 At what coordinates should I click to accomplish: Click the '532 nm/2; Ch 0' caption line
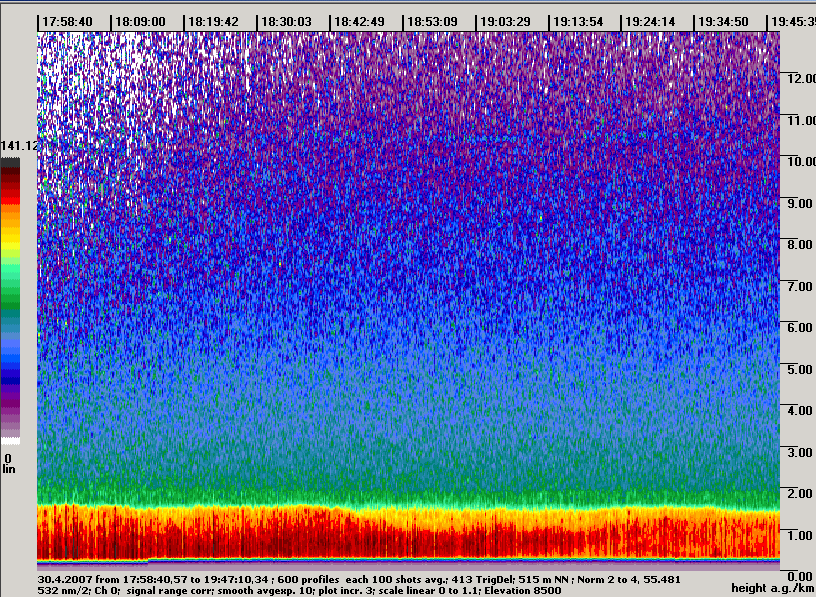point(299,591)
